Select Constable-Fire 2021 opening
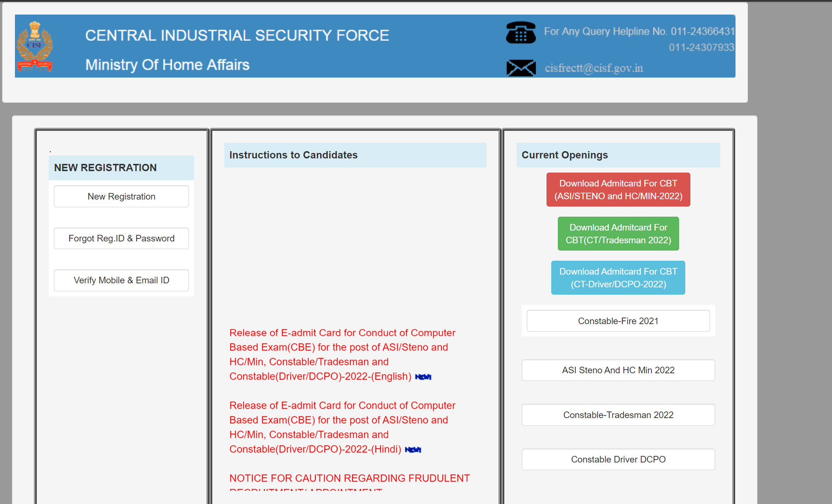 click(x=618, y=321)
